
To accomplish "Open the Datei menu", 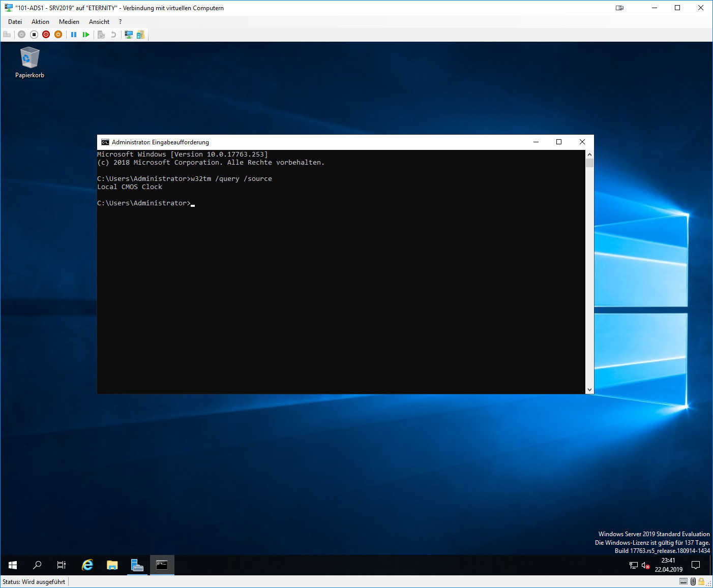I will point(15,22).
